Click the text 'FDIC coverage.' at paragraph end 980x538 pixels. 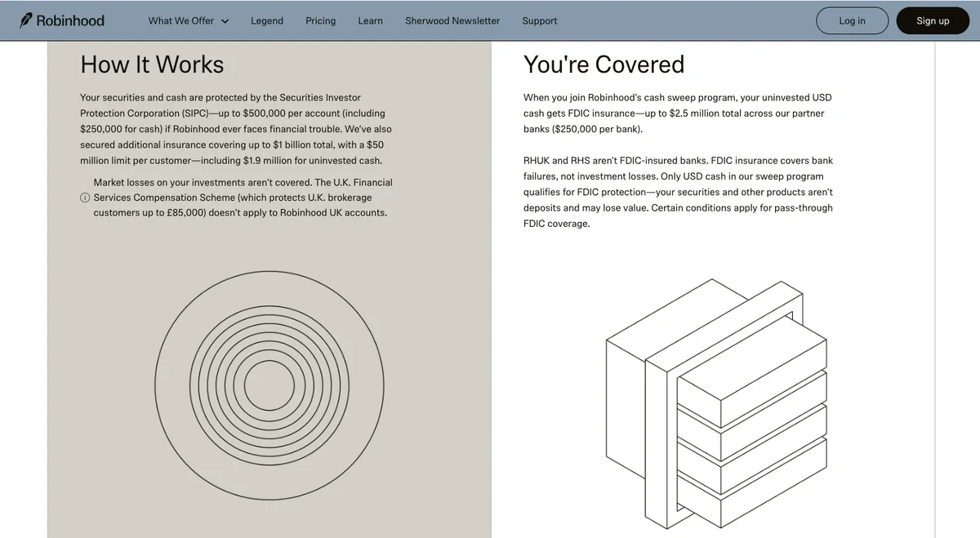point(557,224)
